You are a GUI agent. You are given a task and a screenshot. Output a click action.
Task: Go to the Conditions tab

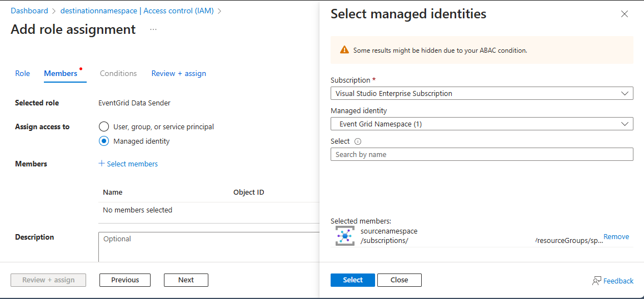[118, 73]
